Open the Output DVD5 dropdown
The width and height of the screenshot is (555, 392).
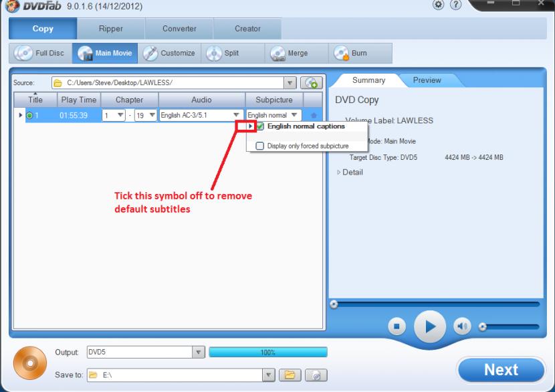[x=199, y=353]
